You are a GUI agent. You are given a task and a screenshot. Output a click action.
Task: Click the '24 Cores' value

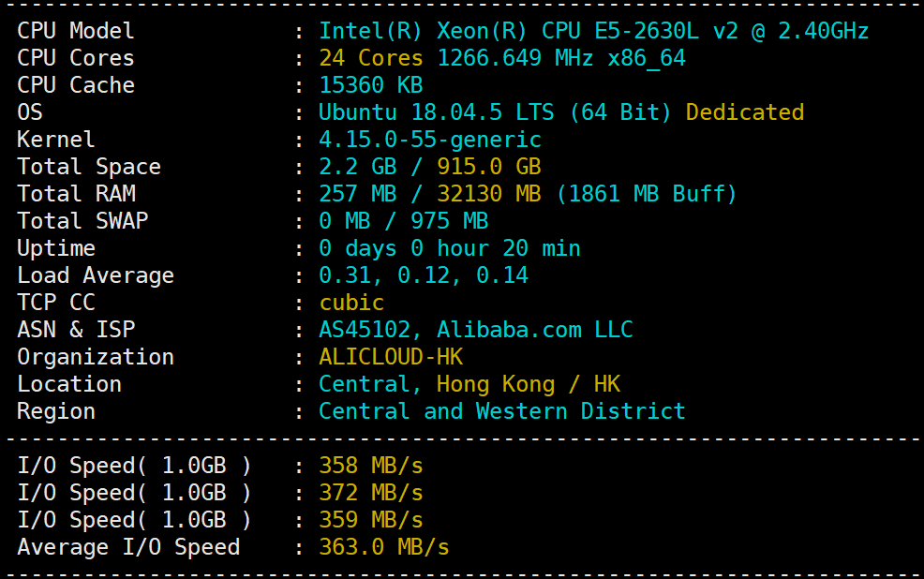tap(371, 58)
